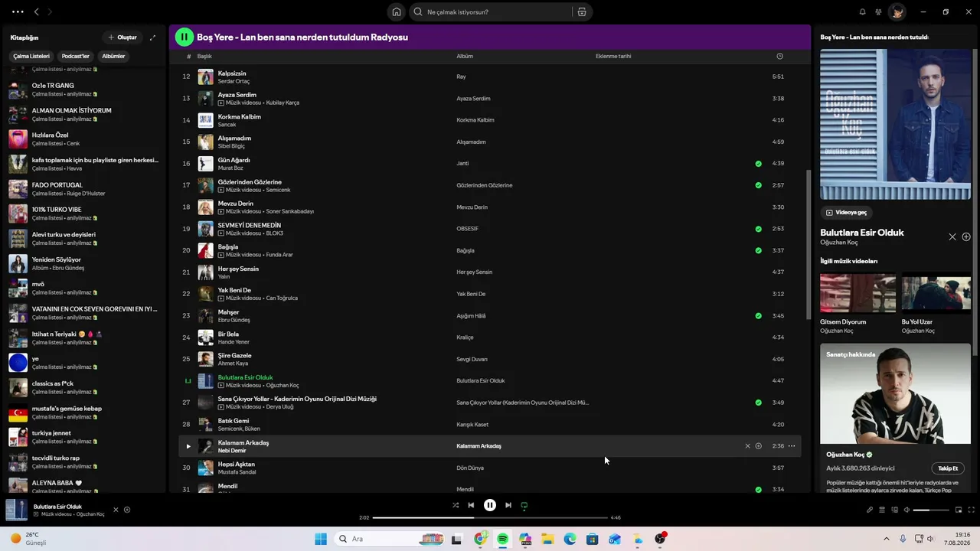Toggle repeat mode in the player bar
Viewport: 980px width, 551px height.
coord(524,505)
